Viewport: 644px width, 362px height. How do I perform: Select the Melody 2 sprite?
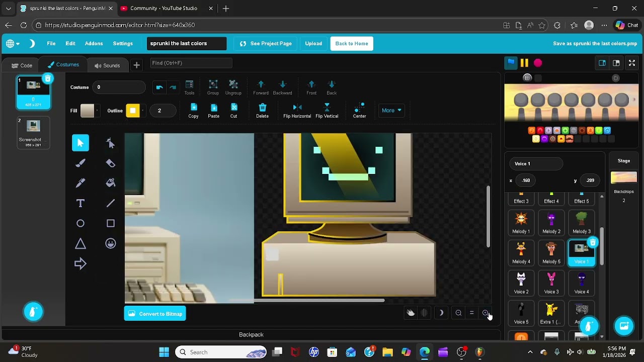point(551,223)
